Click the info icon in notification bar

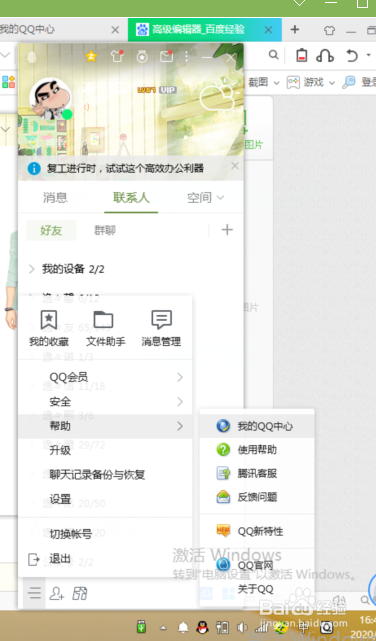pos(34,168)
